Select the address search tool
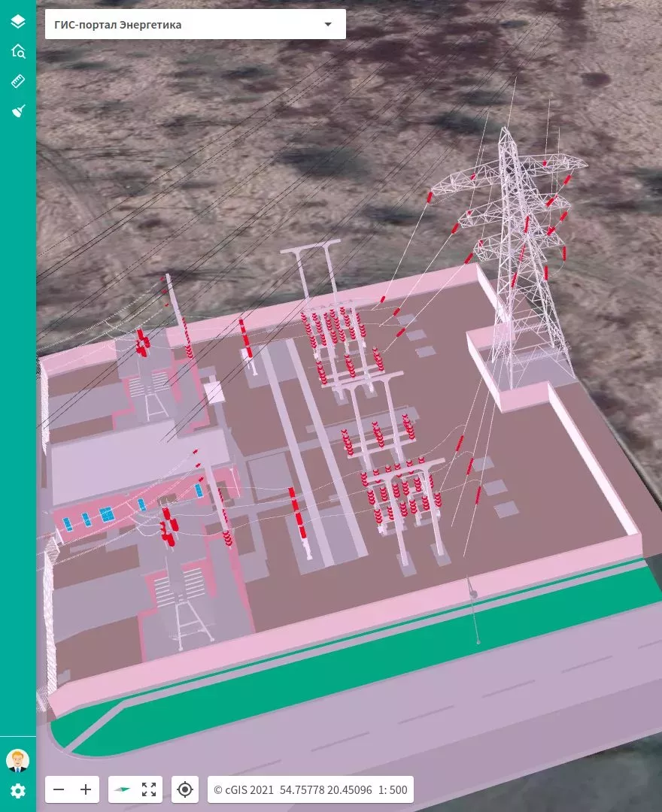This screenshot has height=812, width=662. click(x=17, y=51)
